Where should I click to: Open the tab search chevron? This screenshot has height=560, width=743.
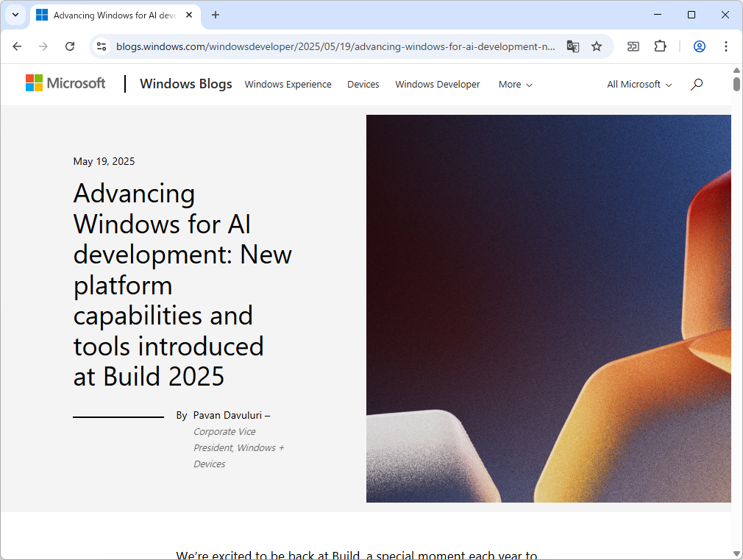(x=15, y=15)
